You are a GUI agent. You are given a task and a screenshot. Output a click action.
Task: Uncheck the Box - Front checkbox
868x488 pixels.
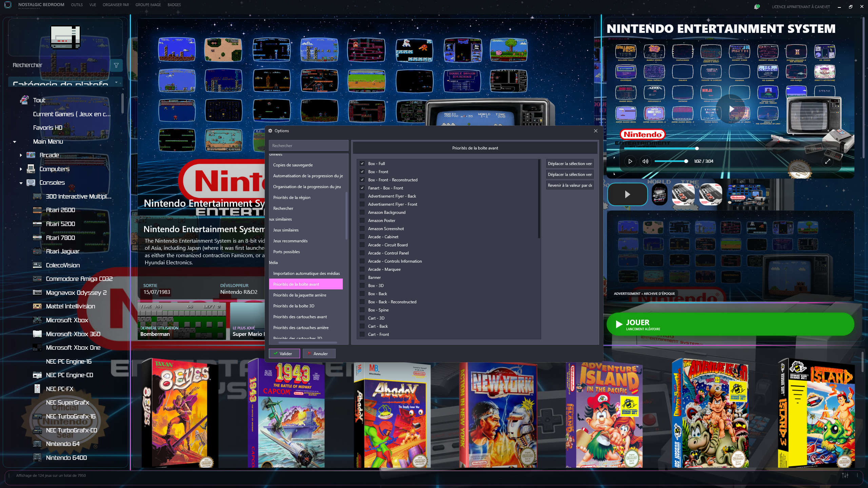[x=362, y=172]
